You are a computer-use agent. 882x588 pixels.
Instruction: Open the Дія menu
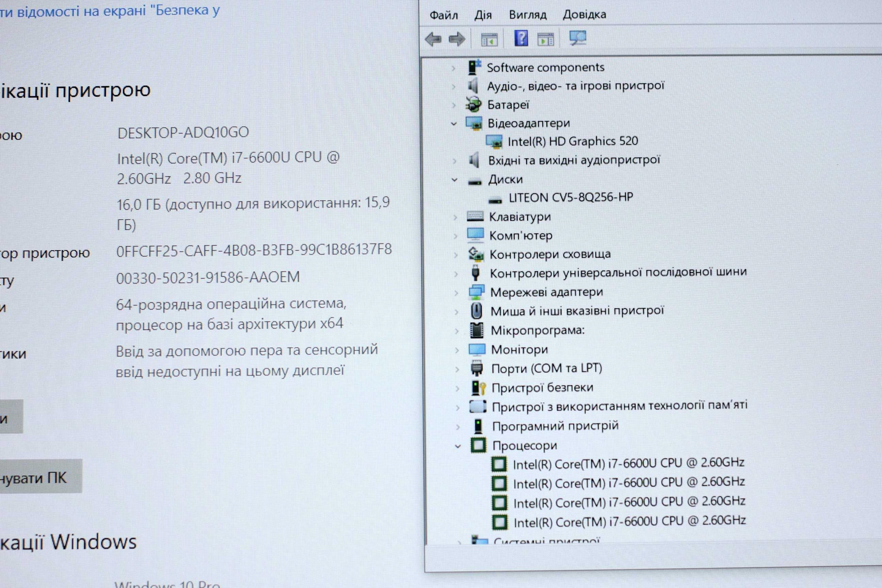(x=483, y=15)
